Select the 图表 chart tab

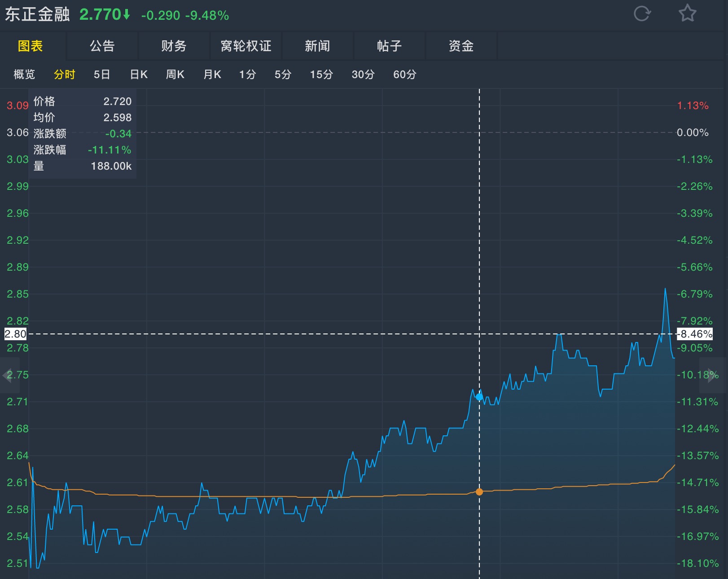point(31,46)
